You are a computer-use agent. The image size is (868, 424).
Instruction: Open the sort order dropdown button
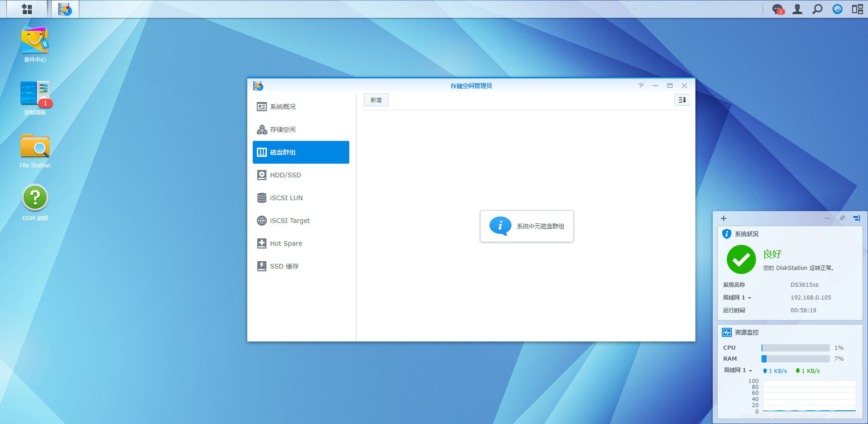[x=682, y=100]
